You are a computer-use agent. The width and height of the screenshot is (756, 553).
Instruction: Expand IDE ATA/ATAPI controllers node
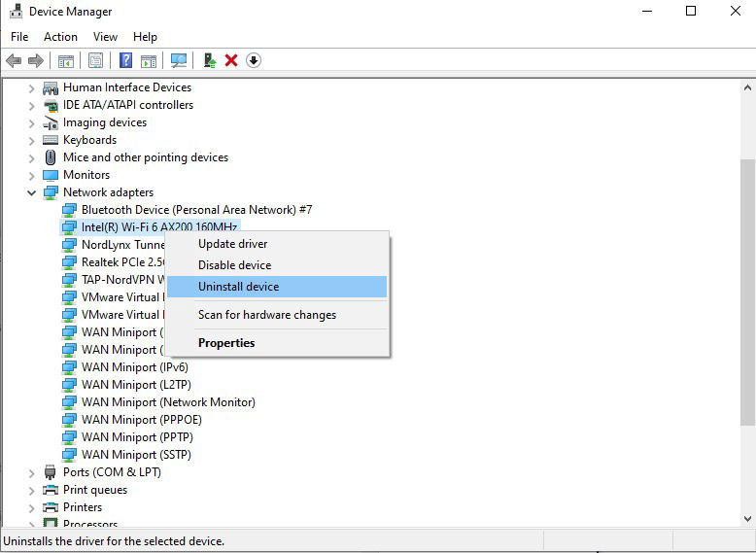(31, 106)
